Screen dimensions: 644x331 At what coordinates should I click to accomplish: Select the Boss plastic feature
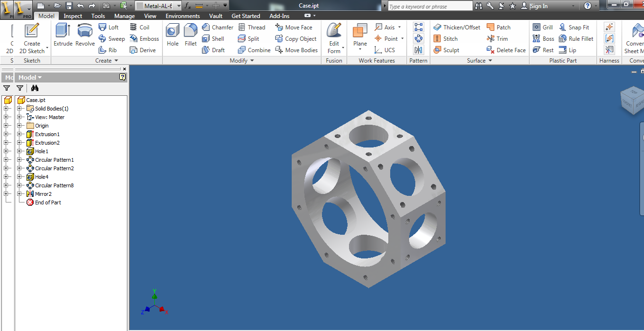point(544,39)
